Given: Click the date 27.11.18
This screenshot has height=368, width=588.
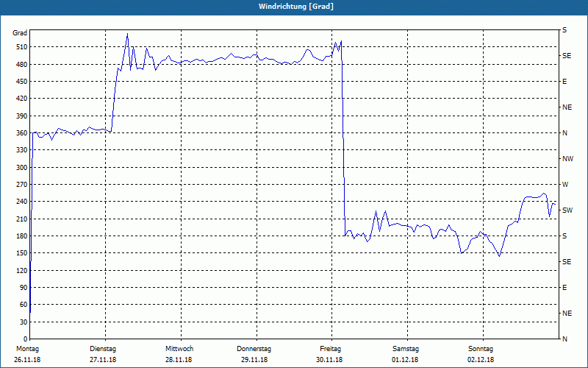Looking at the screenshot, I should (103, 360).
